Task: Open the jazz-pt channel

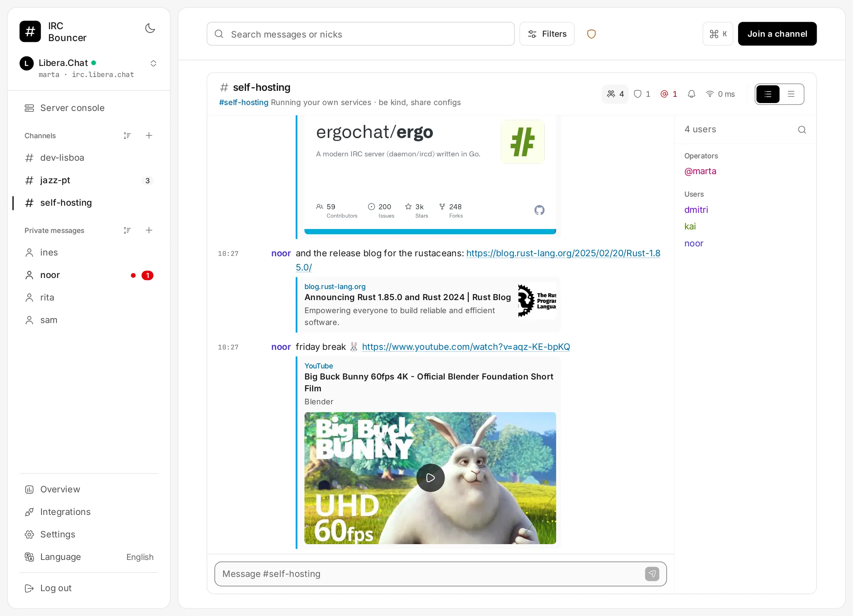Action: 88,180
